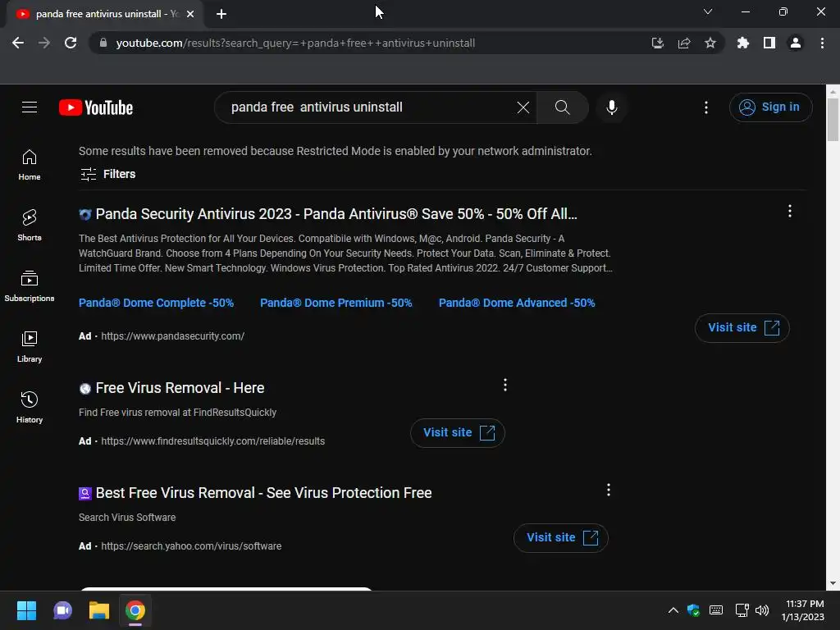The image size is (840, 630).
Task: Open the YouTube hamburger guide menu
Action: click(x=30, y=107)
